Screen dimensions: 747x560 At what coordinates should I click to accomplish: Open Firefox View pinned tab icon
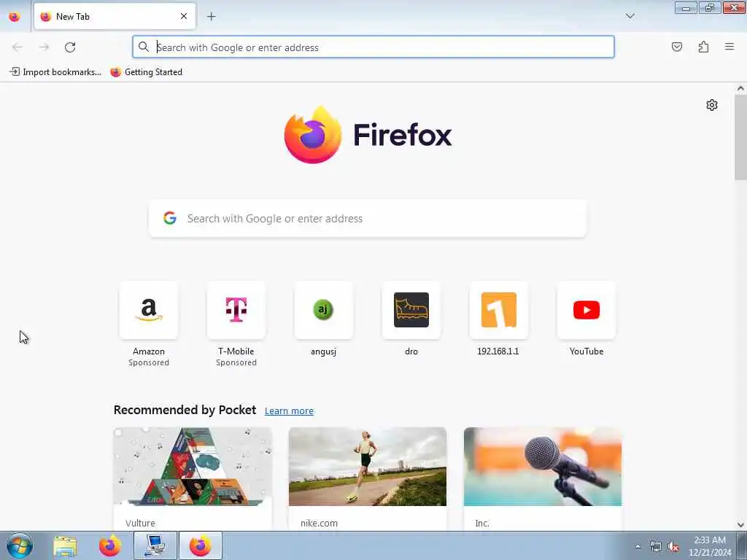tap(15, 17)
